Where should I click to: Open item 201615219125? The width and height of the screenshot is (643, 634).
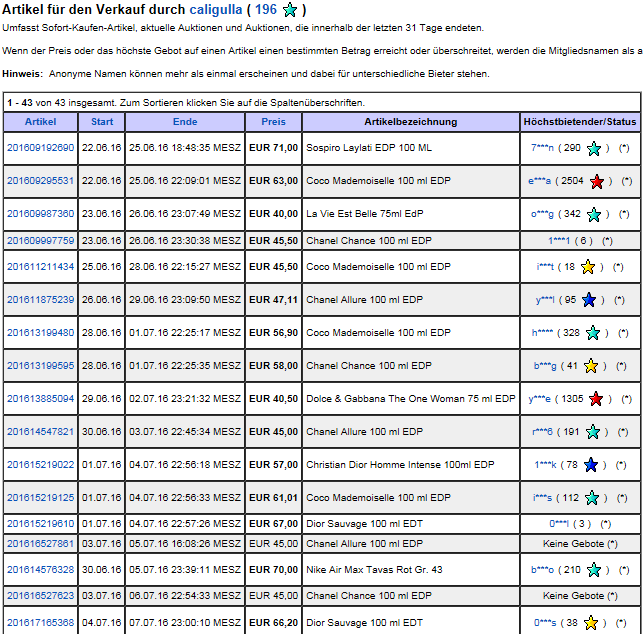point(40,497)
